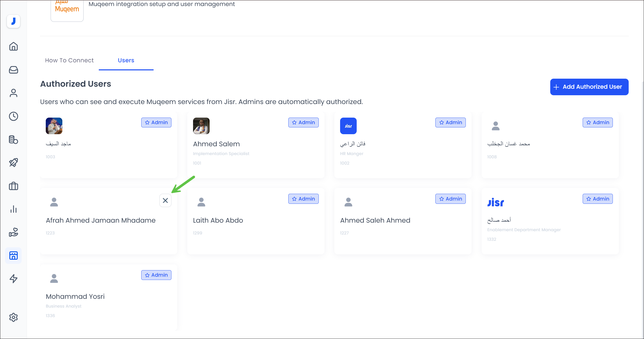Click the Mohammad Yosri user card name

[x=75, y=297]
